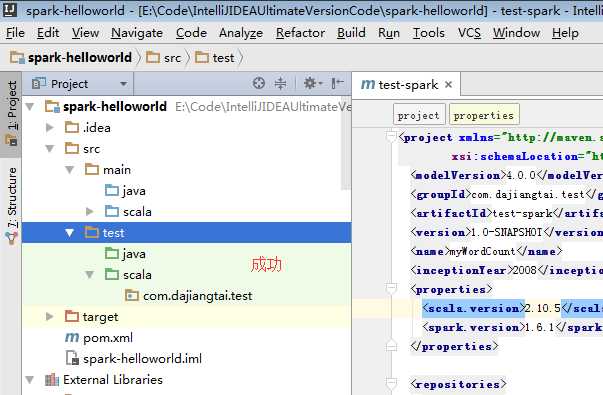The image size is (603, 395).
Task: Click the External Libraries icon
Action: pos(52,380)
